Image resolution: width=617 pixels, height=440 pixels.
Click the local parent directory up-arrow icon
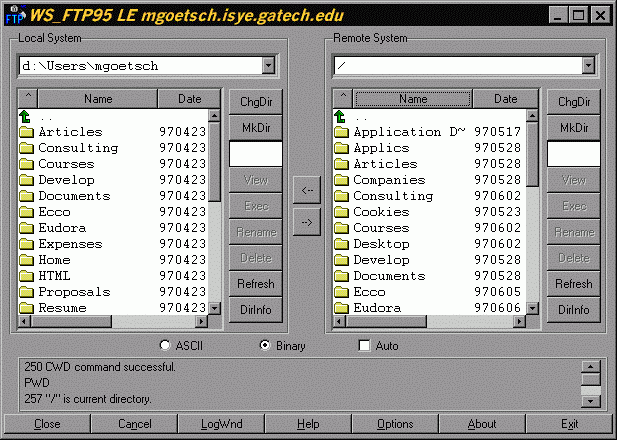point(26,116)
